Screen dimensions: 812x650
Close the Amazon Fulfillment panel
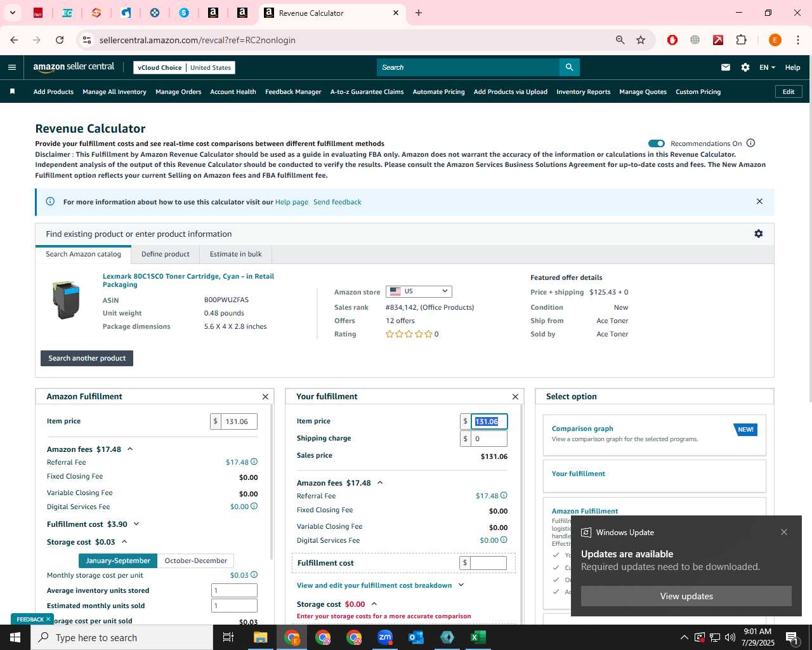(265, 397)
